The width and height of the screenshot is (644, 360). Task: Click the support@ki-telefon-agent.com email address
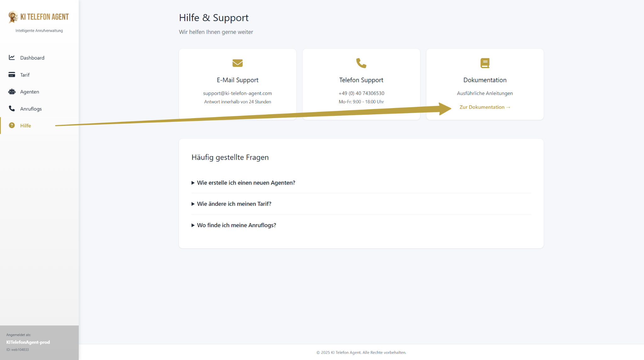(237, 93)
